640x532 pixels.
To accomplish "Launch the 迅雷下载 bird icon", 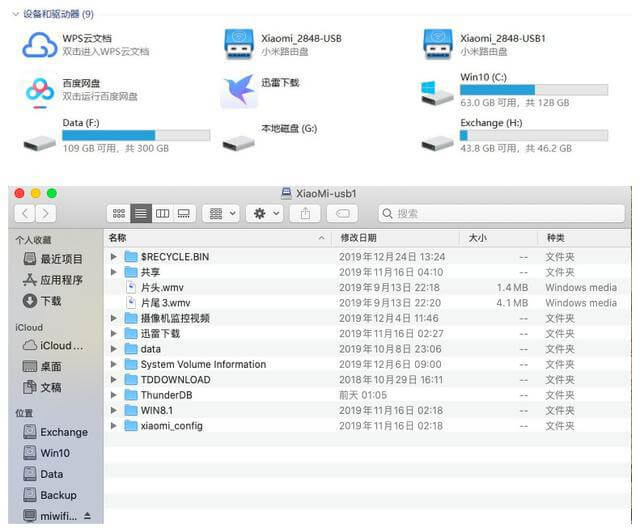I will tap(239, 91).
